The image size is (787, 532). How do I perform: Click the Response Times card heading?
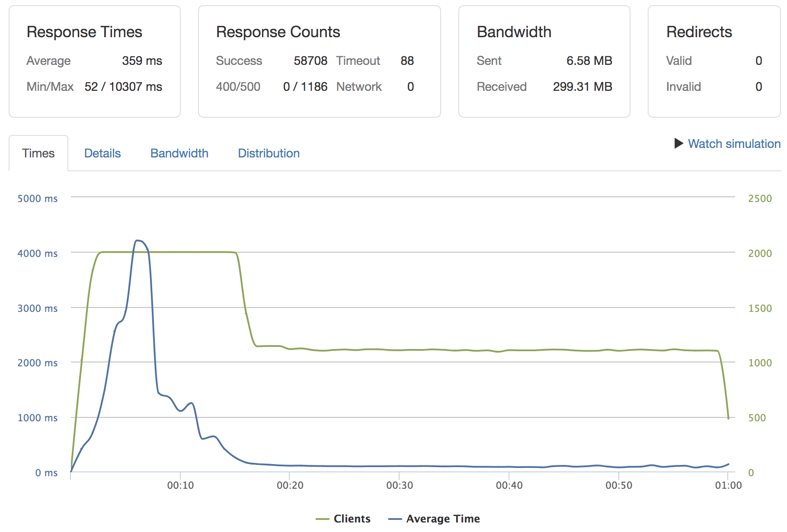point(84,32)
